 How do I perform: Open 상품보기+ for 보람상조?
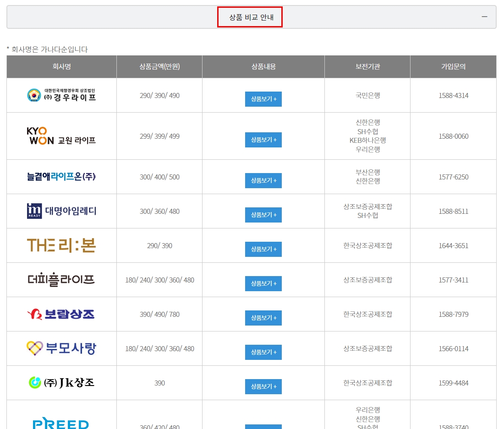coord(263,318)
